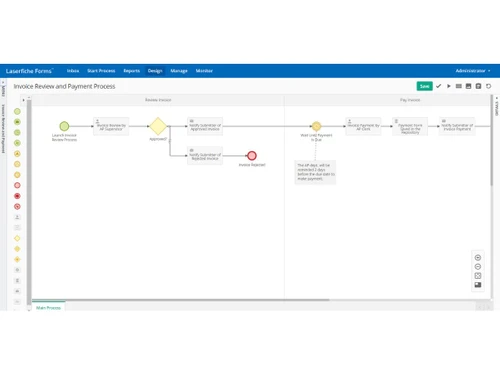
Task: Click the Laserfiche Forms logo
Action: pyautogui.click(x=29, y=71)
